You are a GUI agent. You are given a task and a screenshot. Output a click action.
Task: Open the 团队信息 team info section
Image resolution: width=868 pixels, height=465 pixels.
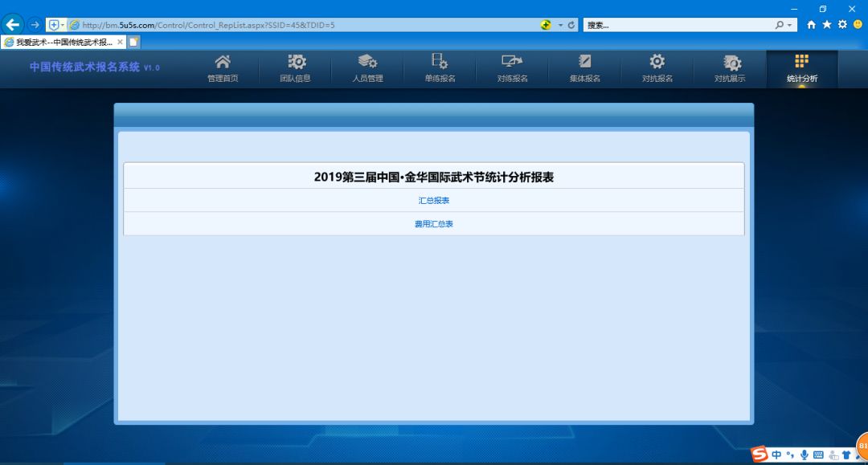tap(295, 69)
